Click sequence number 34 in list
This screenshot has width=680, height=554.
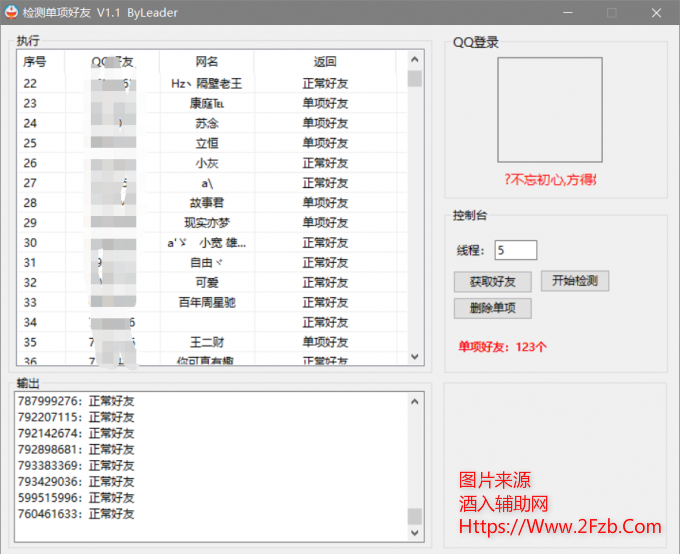point(30,322)
